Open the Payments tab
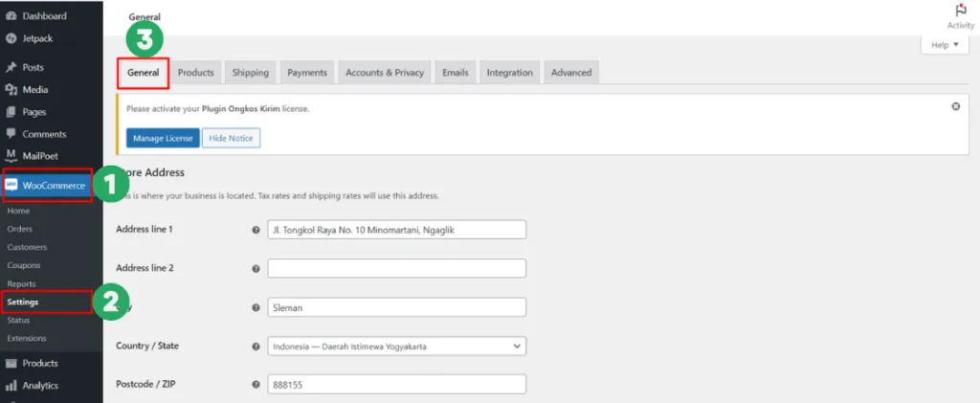Screen dimensions: 980x403 [307, 73]
